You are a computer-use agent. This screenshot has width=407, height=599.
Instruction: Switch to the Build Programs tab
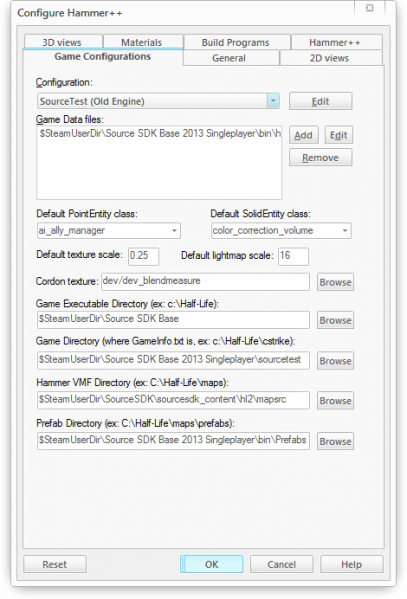pyautogui.click(x=237, y=42)
